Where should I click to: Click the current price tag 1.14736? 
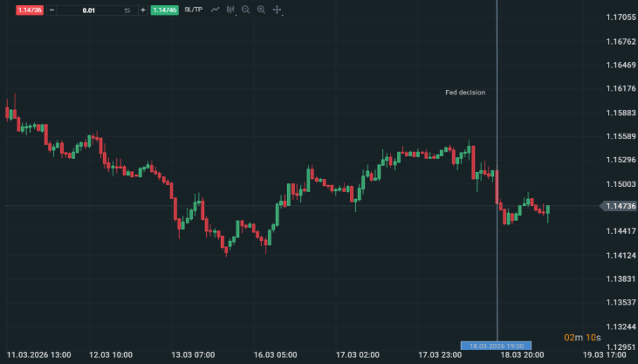pyautogui.click(x=618, y=206)
